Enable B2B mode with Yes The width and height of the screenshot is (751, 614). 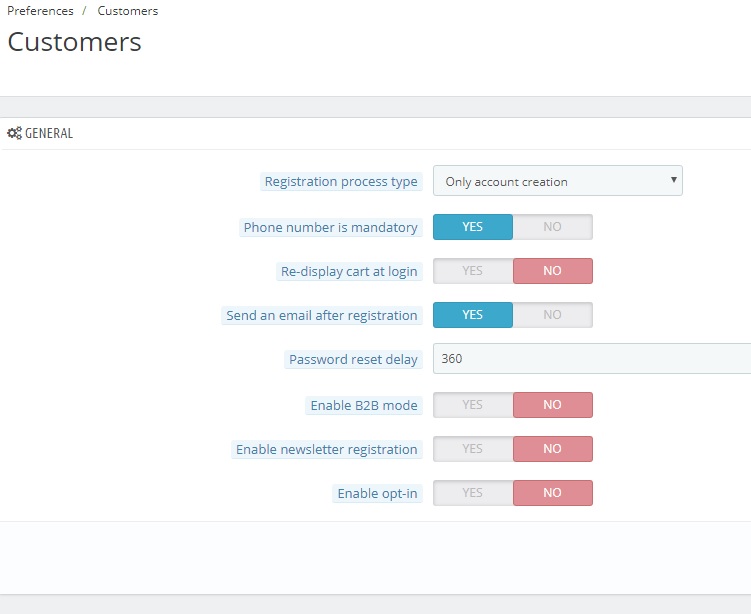click(473, 405)
